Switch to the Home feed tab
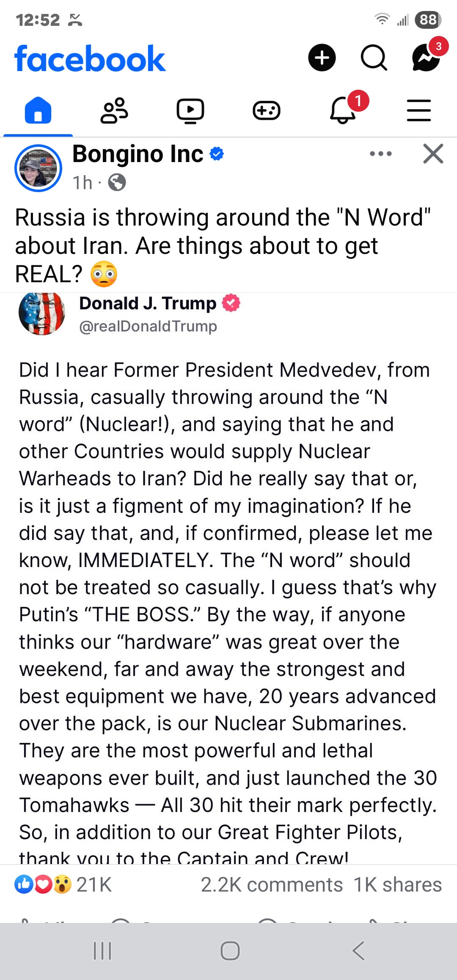Image resolution: width=457 pixels, height=980 pixels. click(38, 111)
